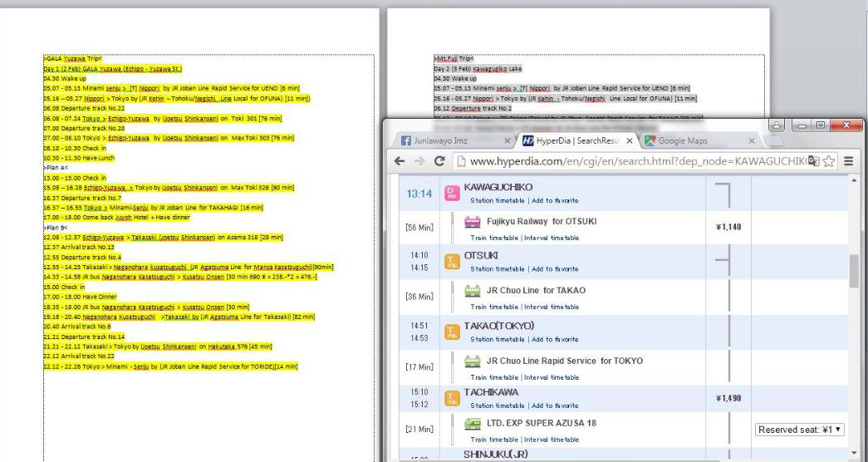Add KAWAGUCHIKO to favorite
Viewport: 868px width, 462px height.
555,200
